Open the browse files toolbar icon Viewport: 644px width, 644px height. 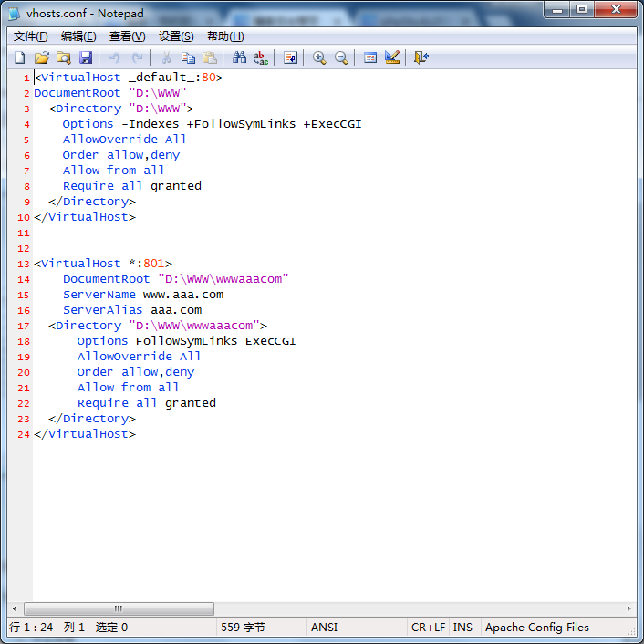(x=64, y=57)
